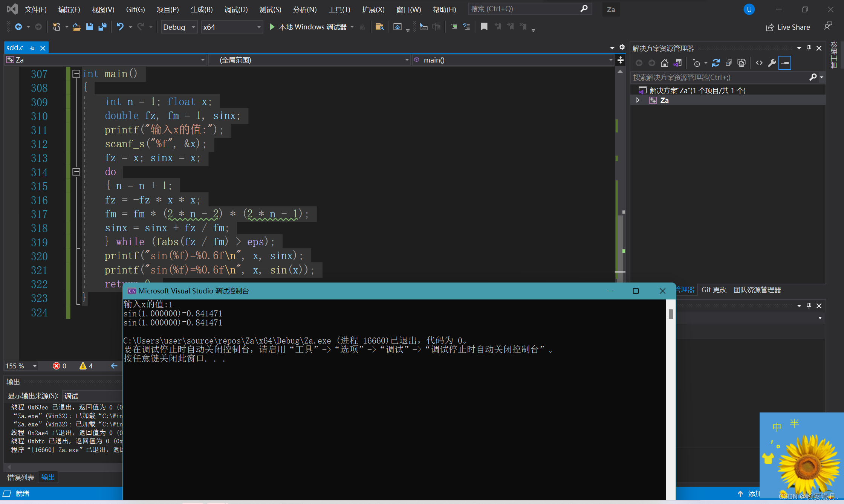Click Collapse All icon in Solution Explorer
The width and height of the screenshot is (844, 504).
click(729, 63)
